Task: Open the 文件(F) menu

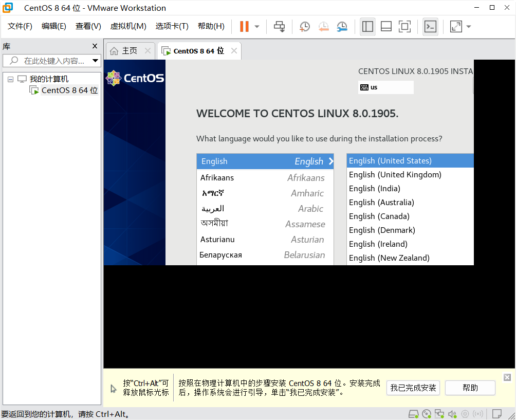Action: [x=20, y=26]
